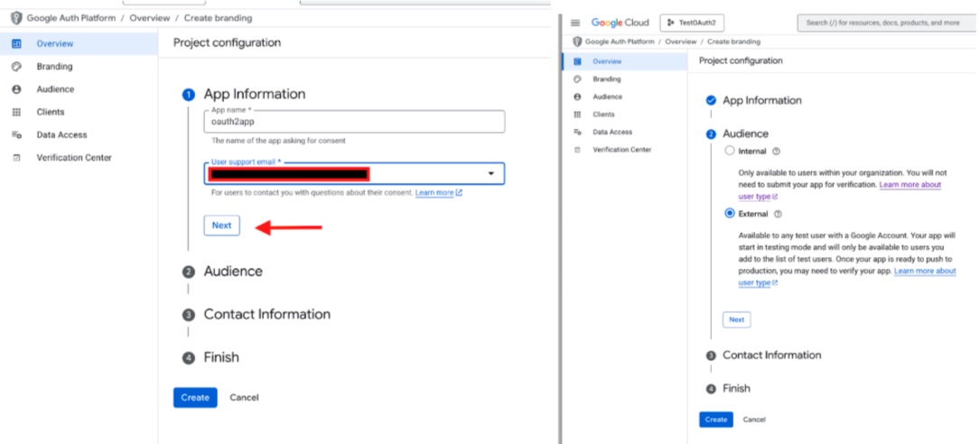Open Overview in left window sidebar
The width and height of the screenshot is (980, 444).
coord(79,43)
